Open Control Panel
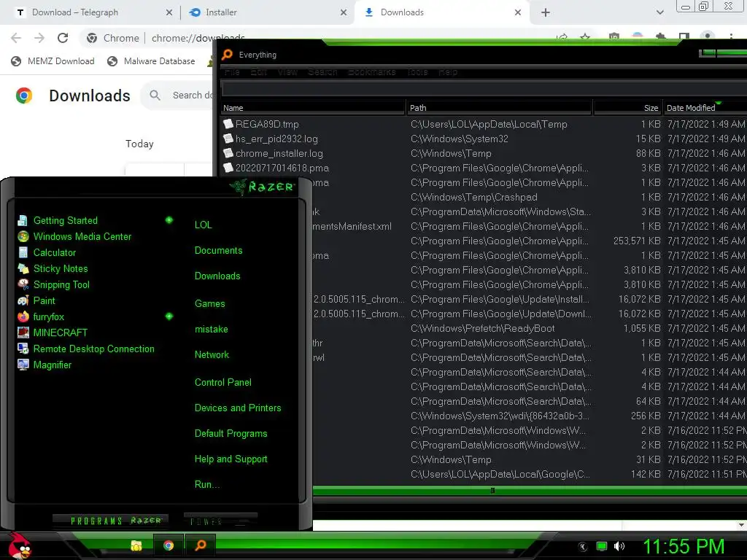The image size is (747, 560). tap(223, 382)
